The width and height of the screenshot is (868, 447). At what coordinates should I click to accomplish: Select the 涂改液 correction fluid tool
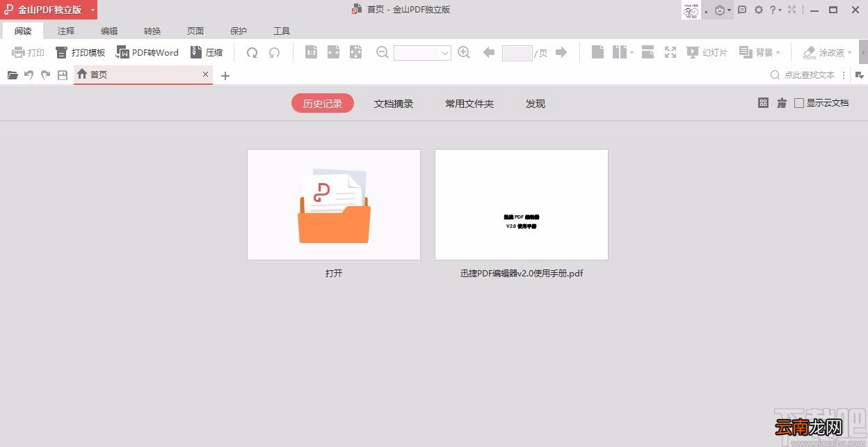pyautogui.click(x=823, y=52)
